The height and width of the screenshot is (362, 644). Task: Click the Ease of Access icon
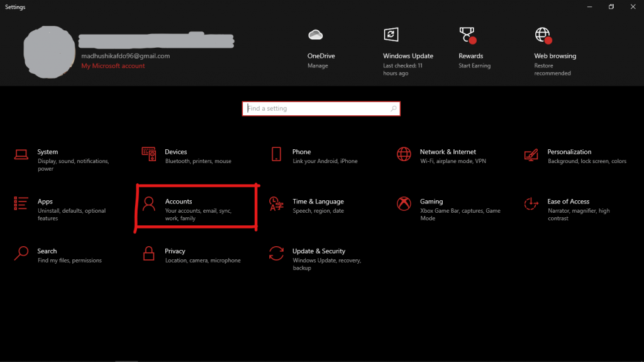tap(531, 203)
